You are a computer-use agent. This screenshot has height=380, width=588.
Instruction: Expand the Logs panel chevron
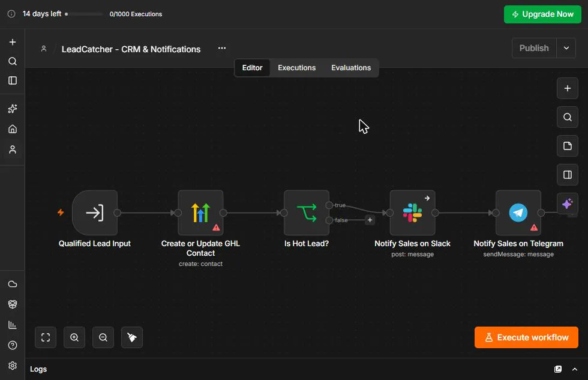(x=575, y=369)
